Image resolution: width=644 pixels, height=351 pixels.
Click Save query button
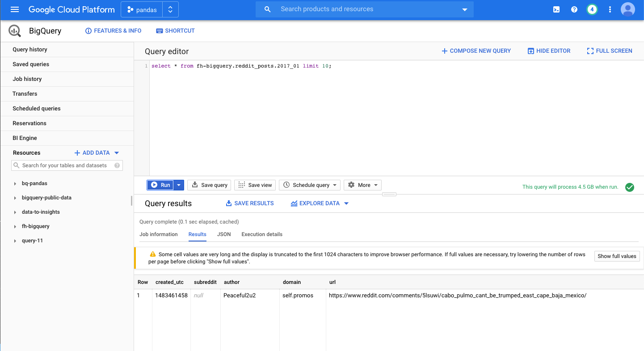(x=209, y=185)
